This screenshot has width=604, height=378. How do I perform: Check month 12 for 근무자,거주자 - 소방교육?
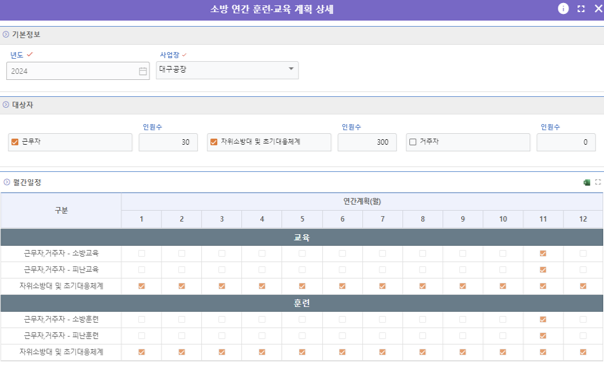click(x=583, y=254)
